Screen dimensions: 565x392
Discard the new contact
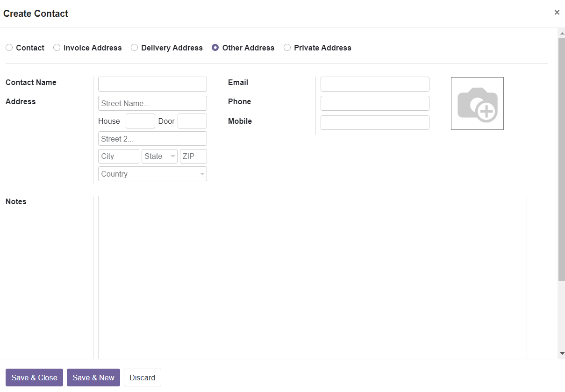[142, 377]
